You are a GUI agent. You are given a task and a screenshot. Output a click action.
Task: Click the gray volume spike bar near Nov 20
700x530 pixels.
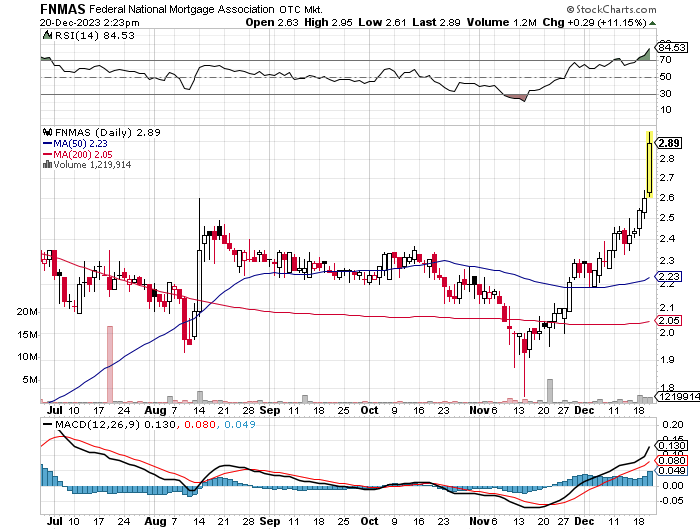(x=550, y=391)
